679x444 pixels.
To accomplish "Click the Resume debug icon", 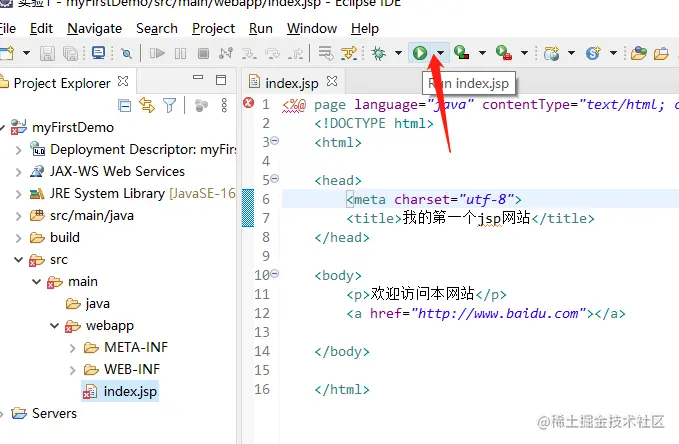I will tap(157, 53).
